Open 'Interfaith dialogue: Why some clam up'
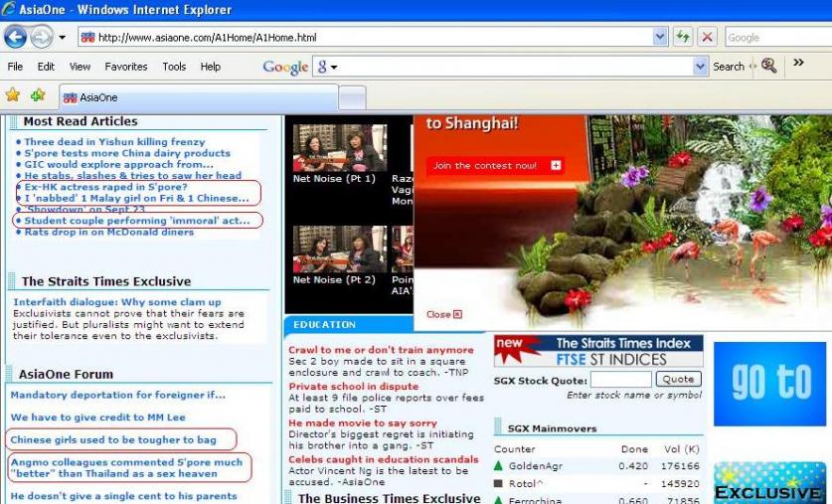Screen dimensions: 832x504 click(117, 302)
